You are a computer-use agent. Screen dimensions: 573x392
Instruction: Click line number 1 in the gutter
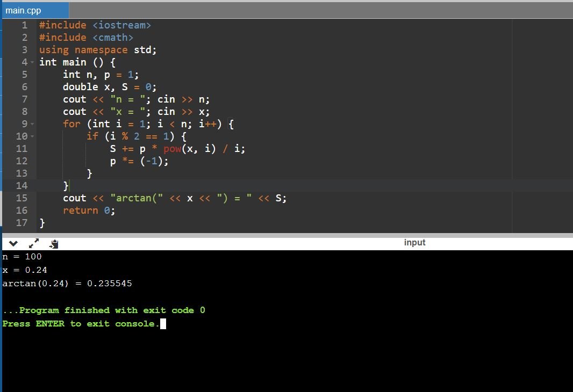tap(24, 25)
